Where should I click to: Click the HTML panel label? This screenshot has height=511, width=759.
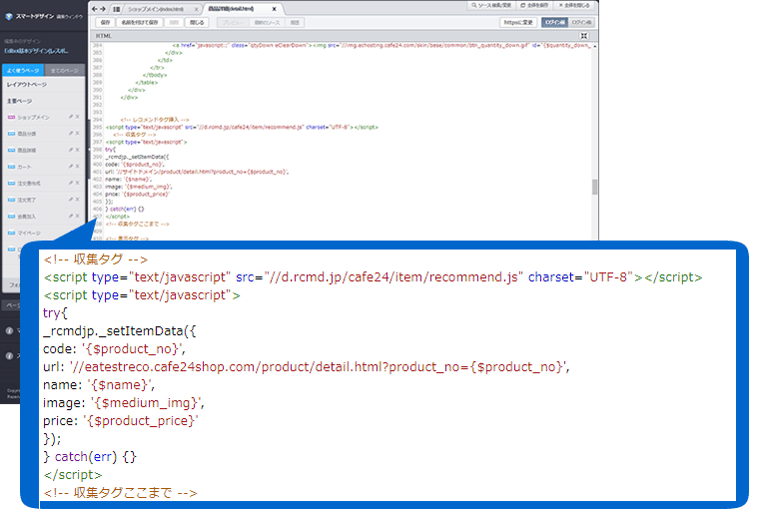103,36
